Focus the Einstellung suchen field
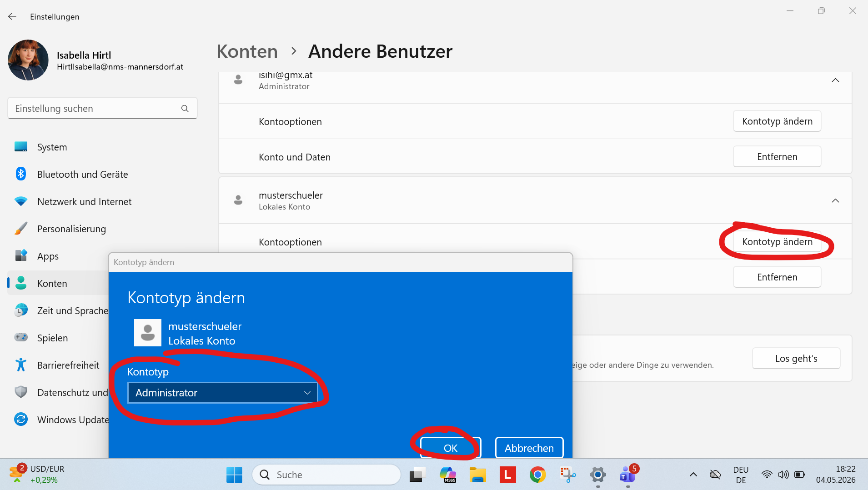 102,109
